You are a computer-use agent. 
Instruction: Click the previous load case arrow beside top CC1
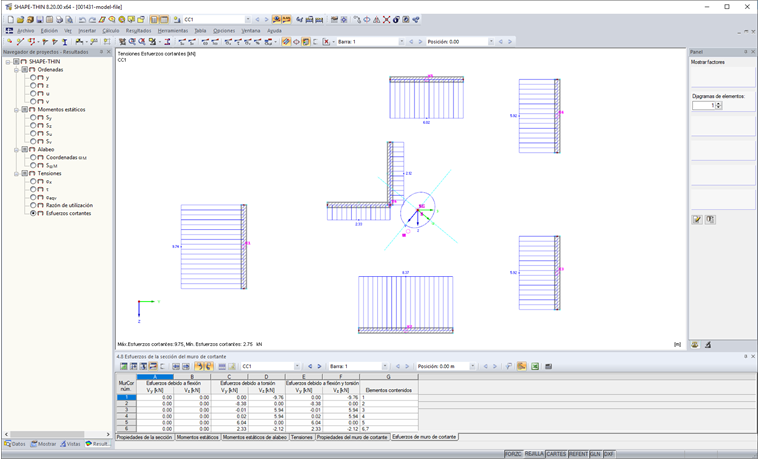pos(257,19)
